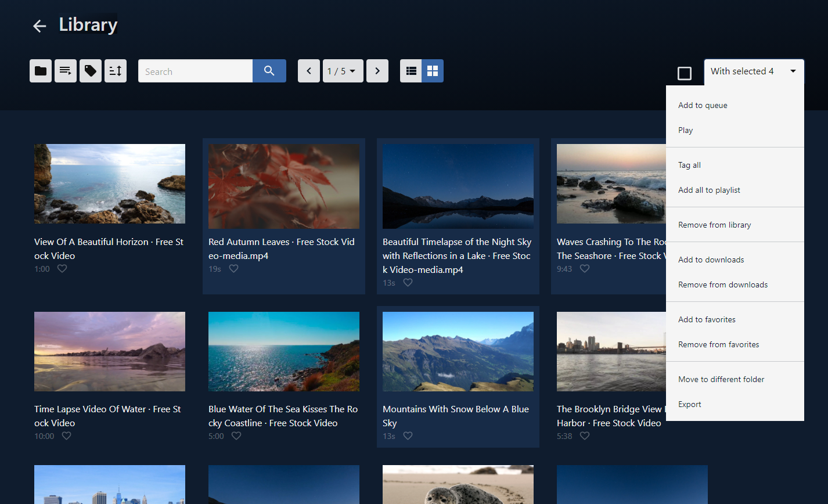Favorite the Brooklyn Bridge video
The image size is (828, 504).
coord(585,436)
